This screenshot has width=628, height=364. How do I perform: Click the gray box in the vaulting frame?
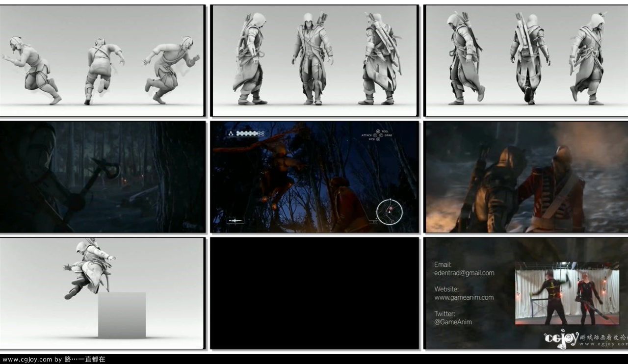[122, 315]
